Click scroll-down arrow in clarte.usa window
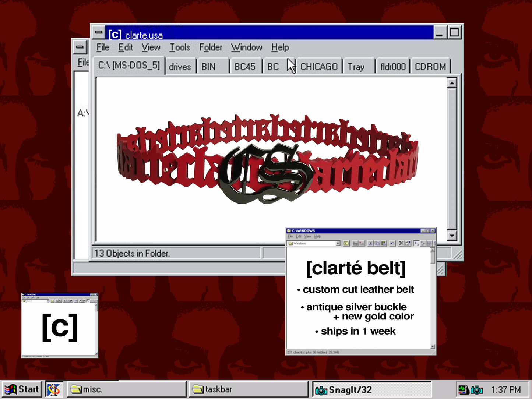This screenshot has width=532, height=399. tap(452, 235)
